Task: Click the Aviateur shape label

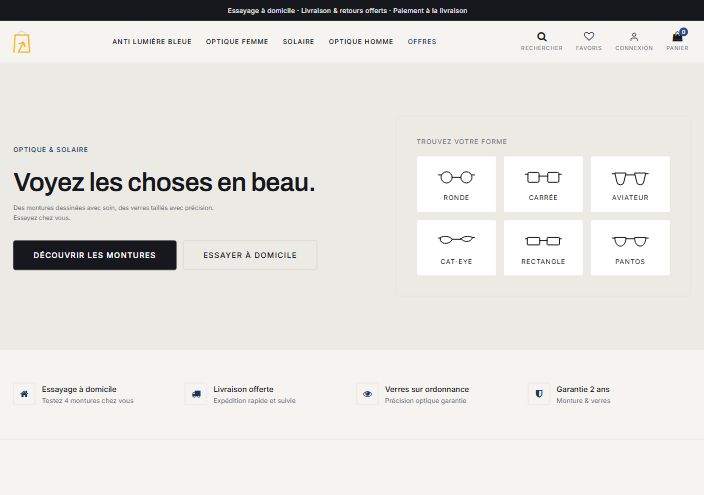Action: pyautogui.click(x=630, y=198)
